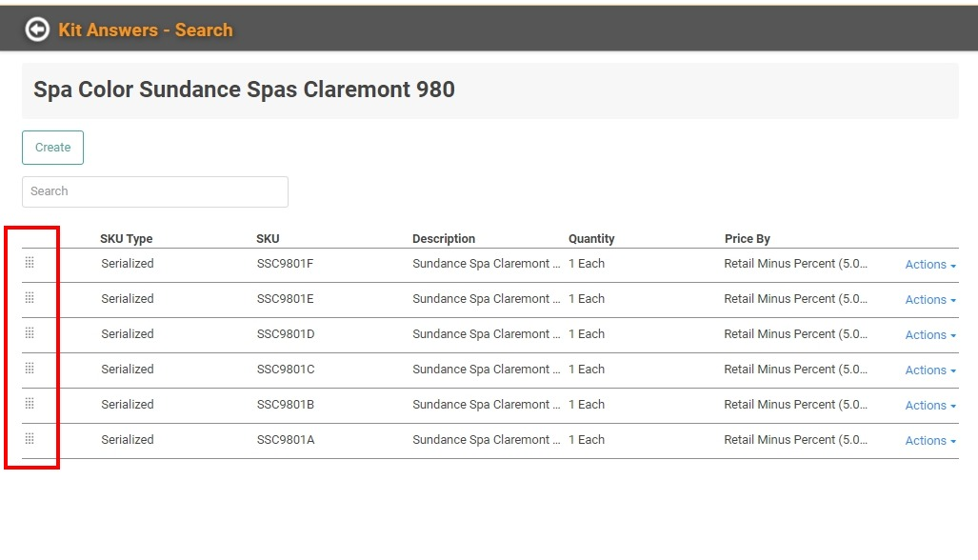This screenshot has height=560, width=978.
Task: Click the back arrow icon in header
Action: coord(37,30)
